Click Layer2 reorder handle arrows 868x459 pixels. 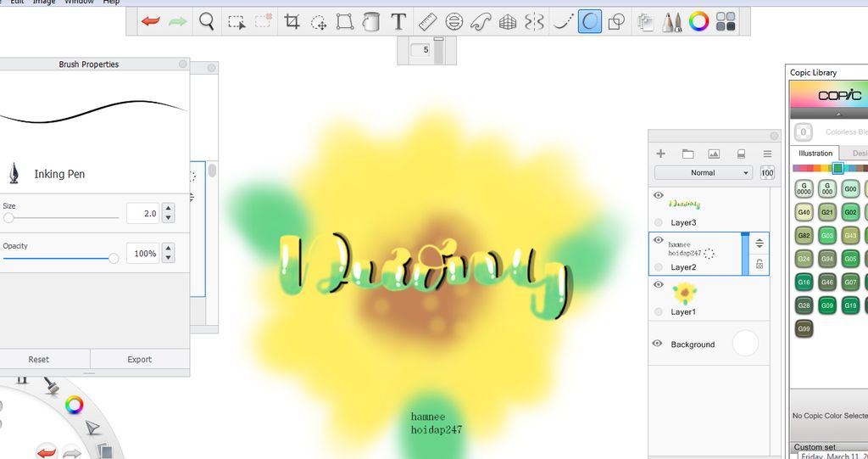(759, 243)
